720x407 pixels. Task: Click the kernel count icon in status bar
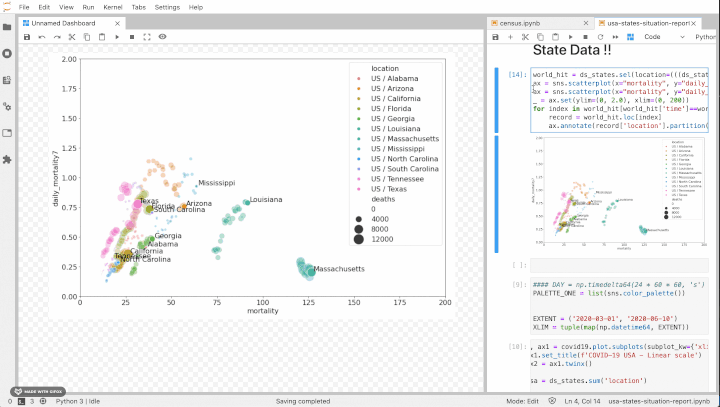pyautogui.click(x=43, y=401)
